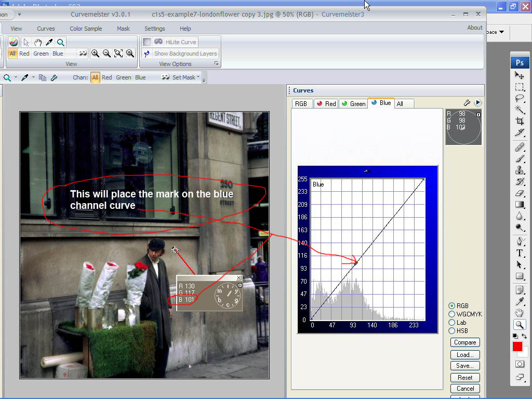Select the Crop tool in Photoshop toolbox
The width and height of the screenshot is (532, 399).
(520, 121)
